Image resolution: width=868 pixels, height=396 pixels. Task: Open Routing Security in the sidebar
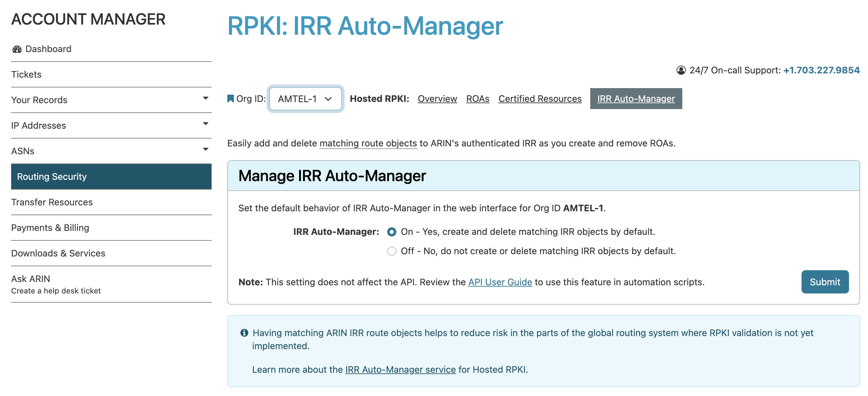(x=111, y=177)
